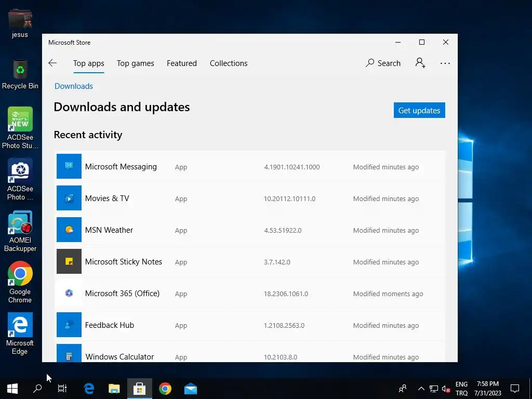
Task: Click the Downloads breadcrumb link
Action: [x=74, y=86]
